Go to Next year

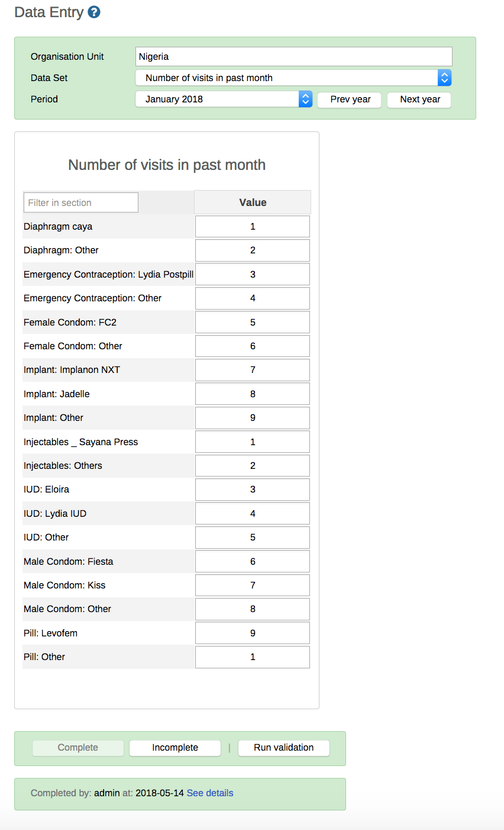coord(419,99)
